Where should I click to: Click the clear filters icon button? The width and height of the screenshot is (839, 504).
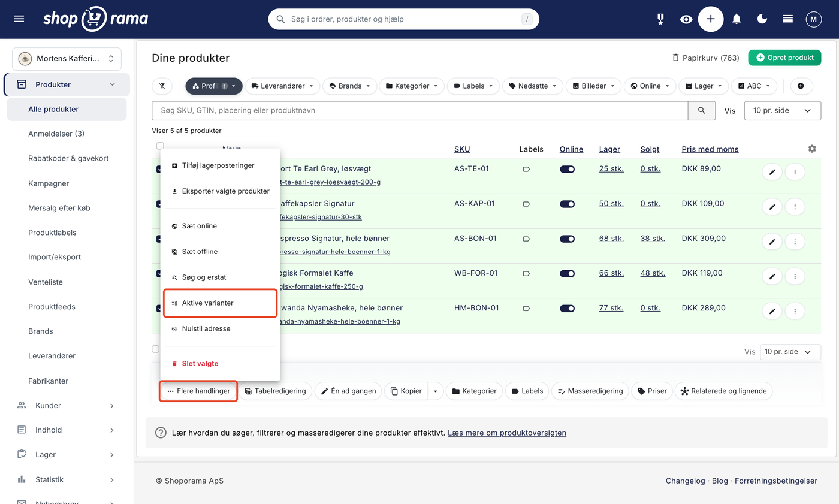162,86
